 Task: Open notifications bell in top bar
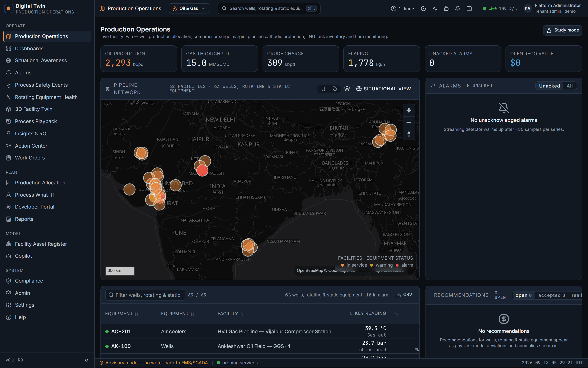tap(458, 9)
